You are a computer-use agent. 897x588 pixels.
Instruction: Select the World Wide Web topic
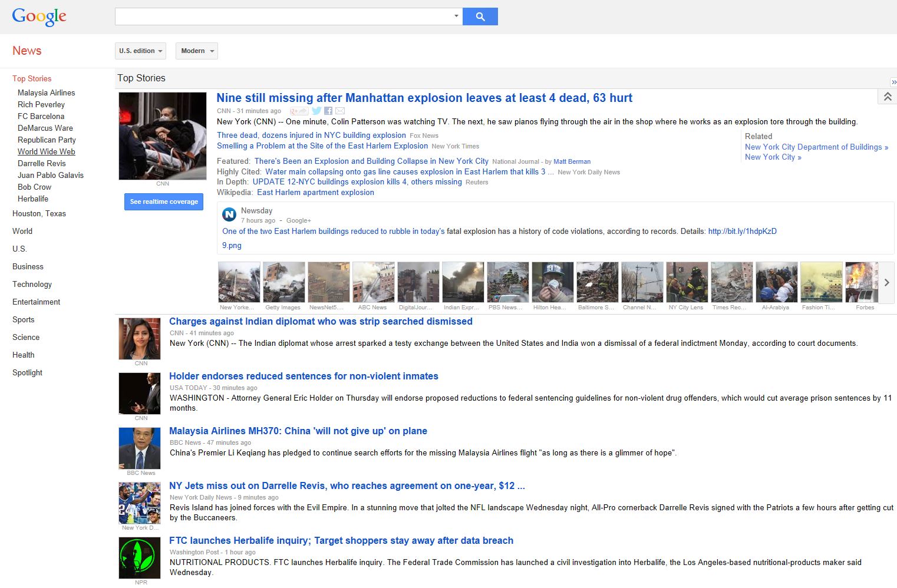(47, 151)
